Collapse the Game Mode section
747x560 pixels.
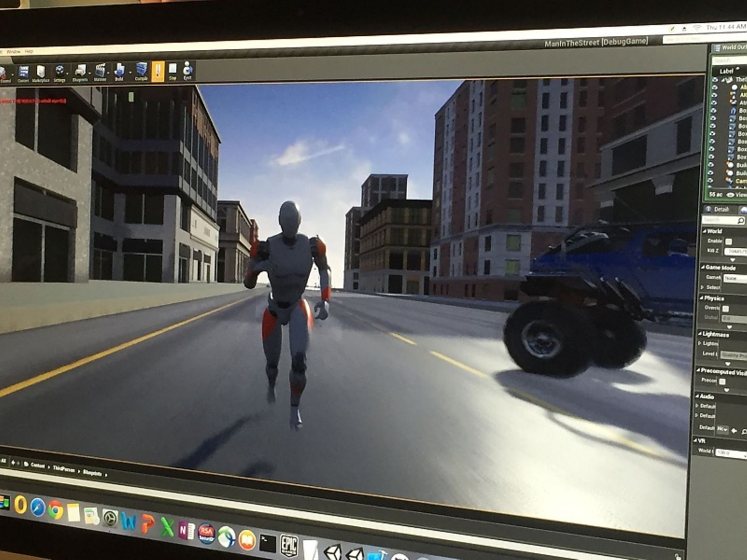[x=702, y=268]
